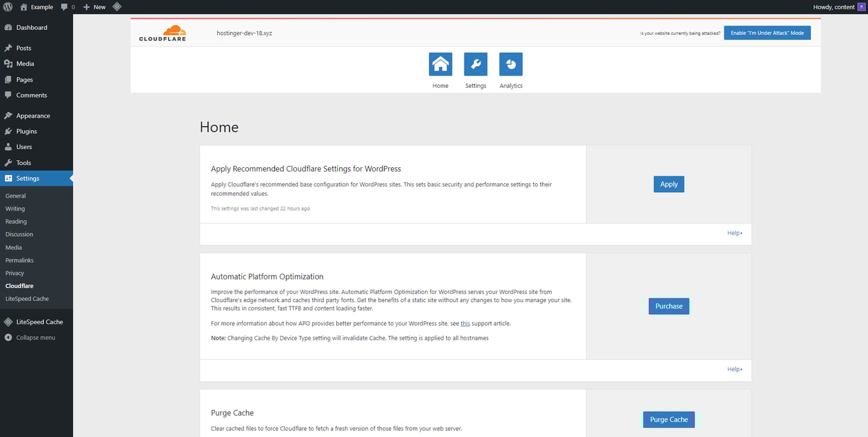Image resolution: width=868 pixels, height=437 pixels.
Task: Click the plugin icon beside New in admin bar
Action: pos(117,6)
